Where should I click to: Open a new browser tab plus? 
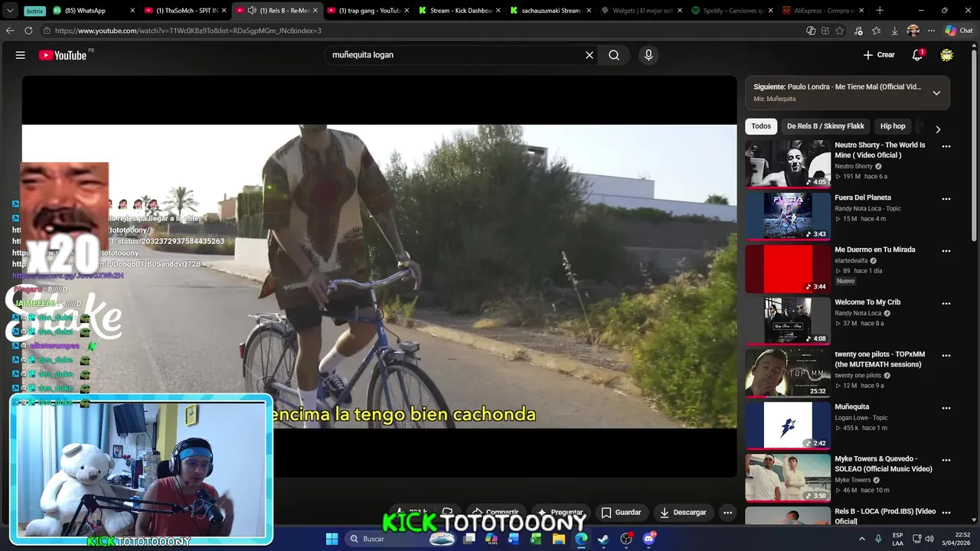pos(880,11)
